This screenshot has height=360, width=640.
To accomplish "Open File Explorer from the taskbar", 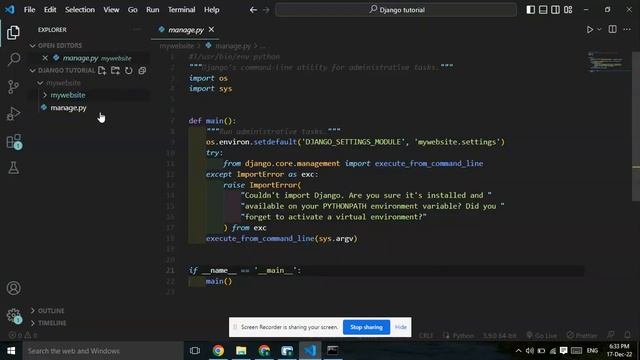I will pos(241,351).
